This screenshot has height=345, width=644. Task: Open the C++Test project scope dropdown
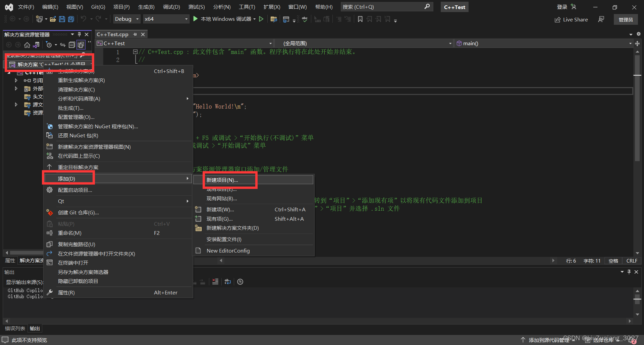click(x=184, y=43)
